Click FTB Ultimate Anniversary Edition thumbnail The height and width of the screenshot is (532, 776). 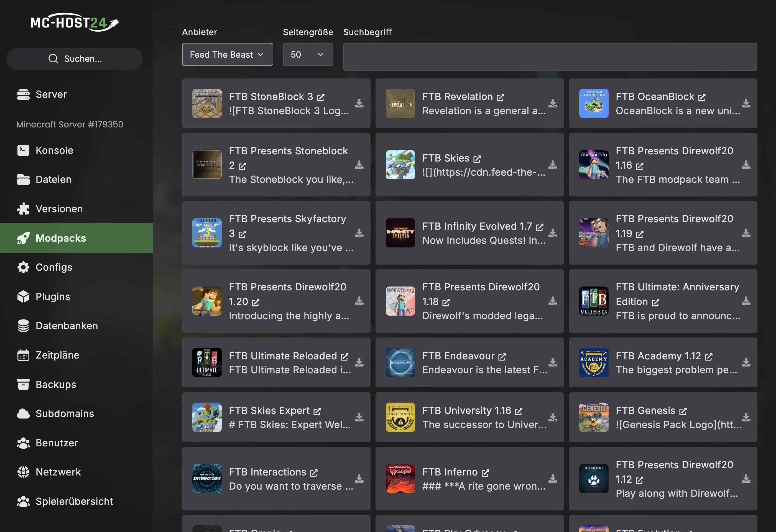point(594,301)
